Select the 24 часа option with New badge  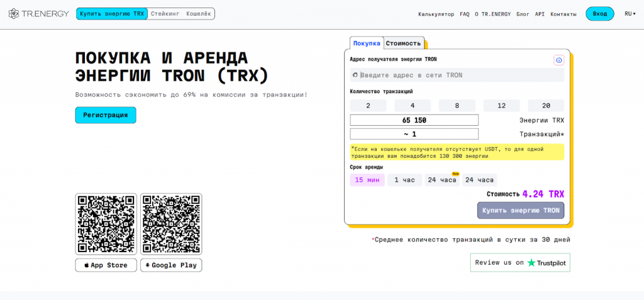[x=442, y=180]
